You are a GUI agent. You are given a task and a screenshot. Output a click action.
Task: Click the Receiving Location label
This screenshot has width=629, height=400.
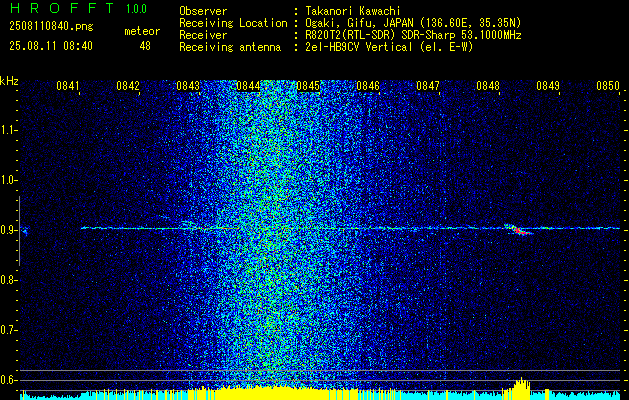coord(233,23)
